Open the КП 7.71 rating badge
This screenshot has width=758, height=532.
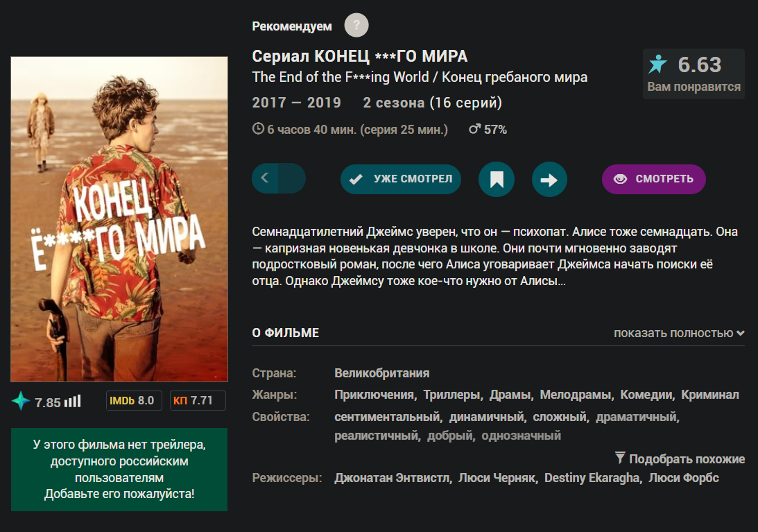click(198, 400)
